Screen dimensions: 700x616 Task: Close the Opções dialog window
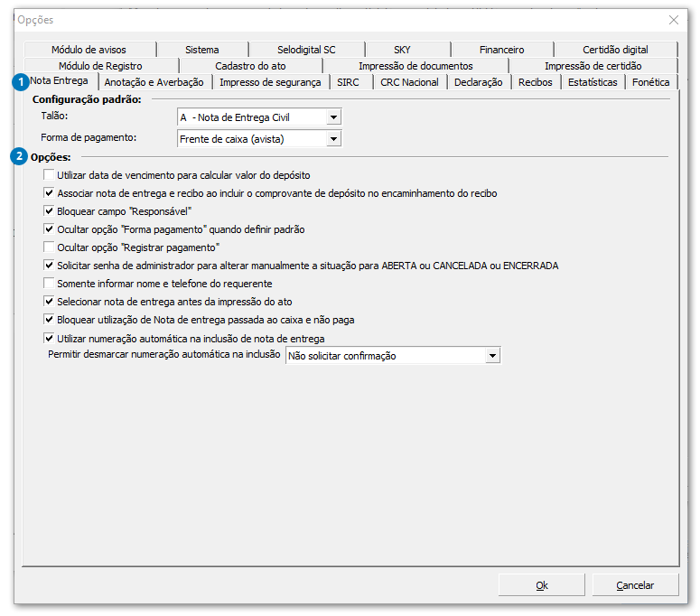(x=674, y=20)
